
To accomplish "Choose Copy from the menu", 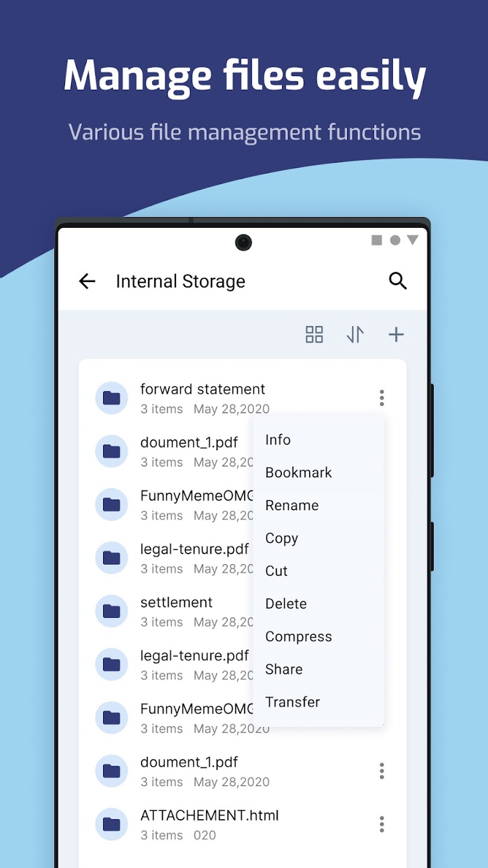I will pyautogui.click(x=281, y=538).
